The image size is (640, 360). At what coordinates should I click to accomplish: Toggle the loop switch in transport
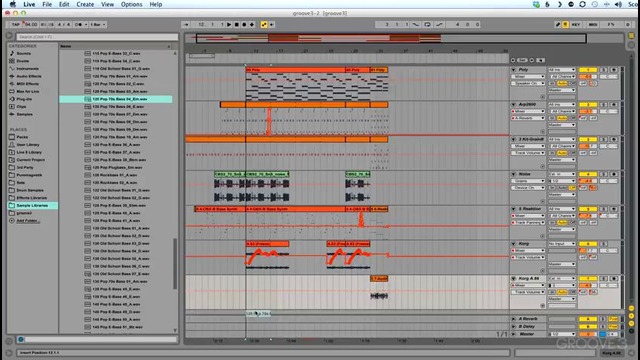[x=427, y=24]
